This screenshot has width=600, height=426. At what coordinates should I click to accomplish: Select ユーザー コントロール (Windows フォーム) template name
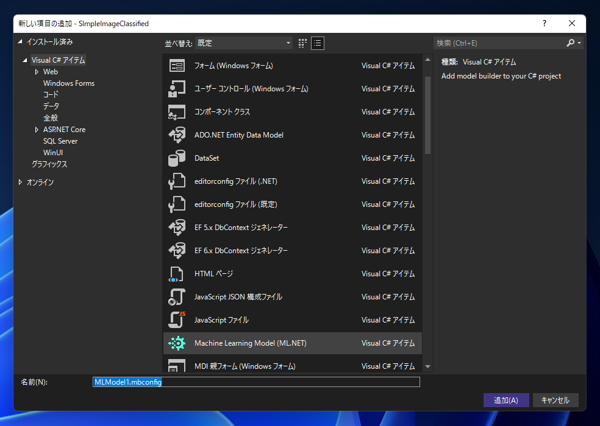click(251, 89)
